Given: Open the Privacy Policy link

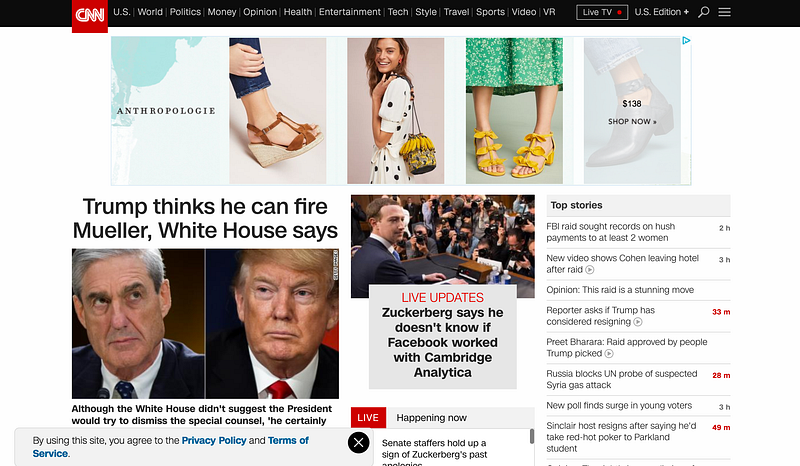Looking at the screenshot, I should pos(214,440).
